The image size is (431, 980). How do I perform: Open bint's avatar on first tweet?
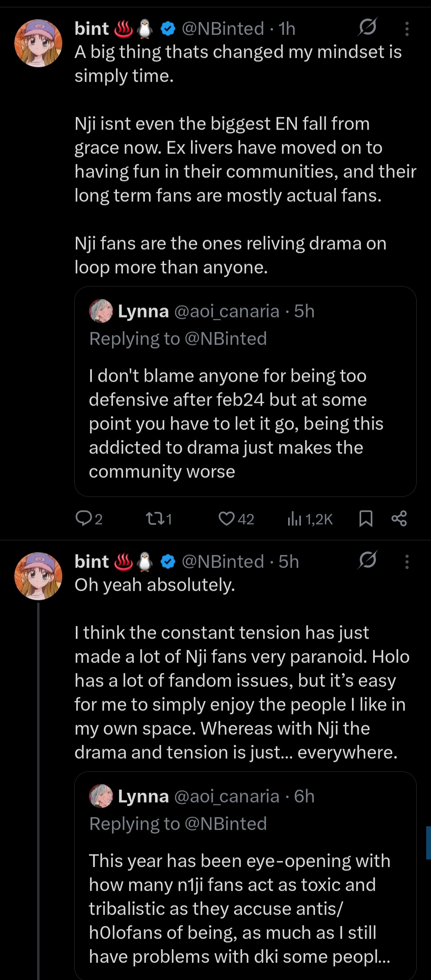(38, 43)
